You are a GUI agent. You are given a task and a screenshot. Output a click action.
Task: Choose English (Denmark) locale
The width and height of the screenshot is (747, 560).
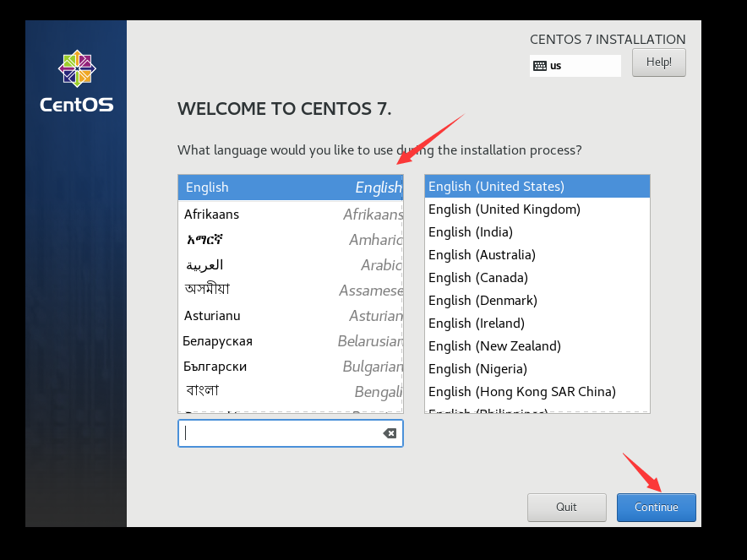[537, 301]
